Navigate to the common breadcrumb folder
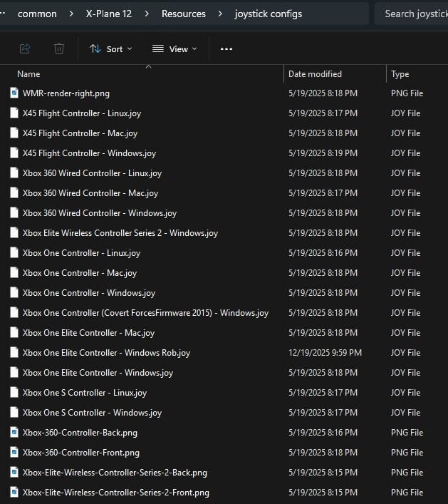The image size is (448, 504). (37, 14)
